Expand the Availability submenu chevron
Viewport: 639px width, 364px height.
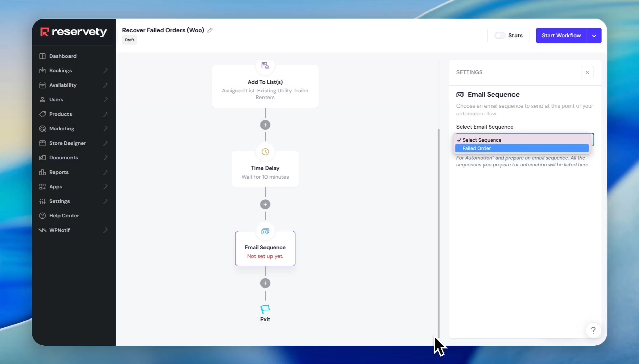click(105, 85)
